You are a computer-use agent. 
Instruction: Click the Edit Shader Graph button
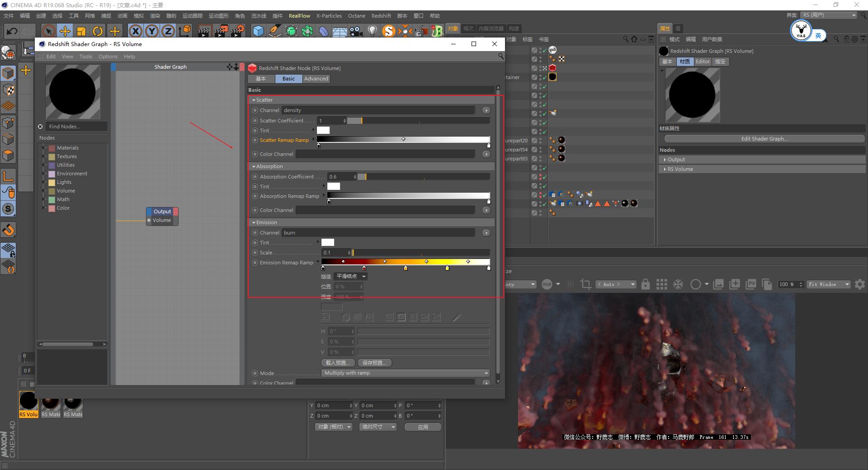[764, 138]
